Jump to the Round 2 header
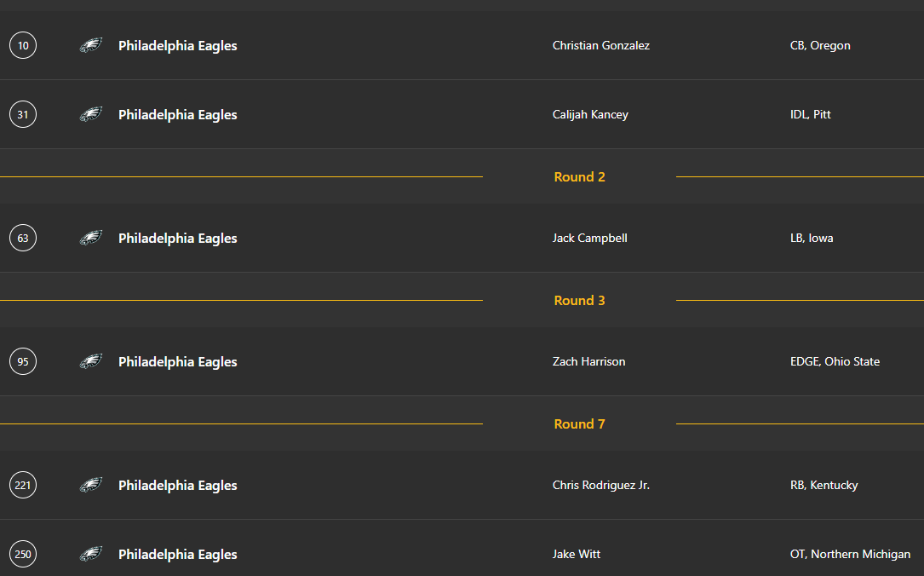 (579, 177)
